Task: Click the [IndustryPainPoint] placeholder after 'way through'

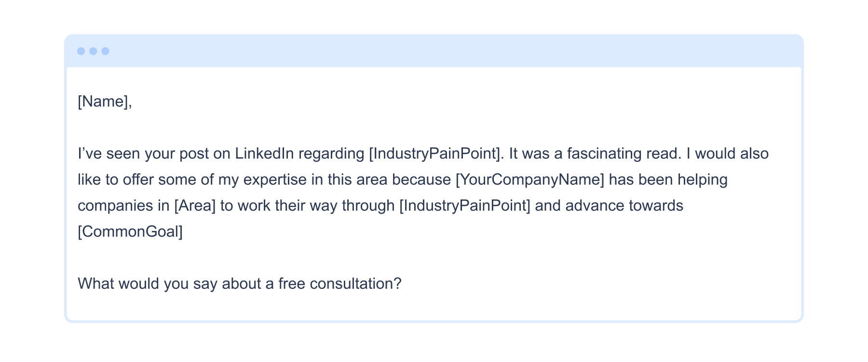Action: [x=464, y=206]
